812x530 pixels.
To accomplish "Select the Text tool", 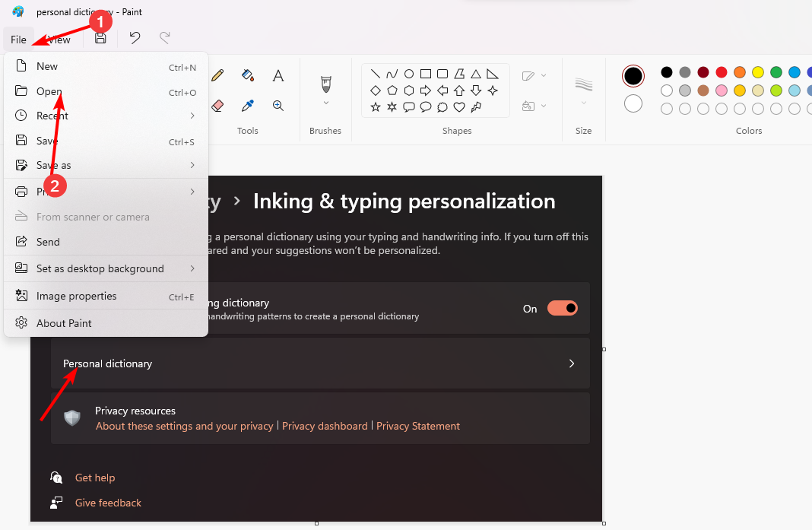I will (278, 75).
